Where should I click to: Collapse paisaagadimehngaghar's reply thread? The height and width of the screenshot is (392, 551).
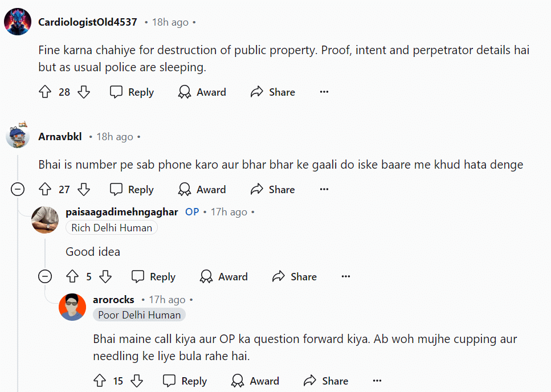click(45, 277)
